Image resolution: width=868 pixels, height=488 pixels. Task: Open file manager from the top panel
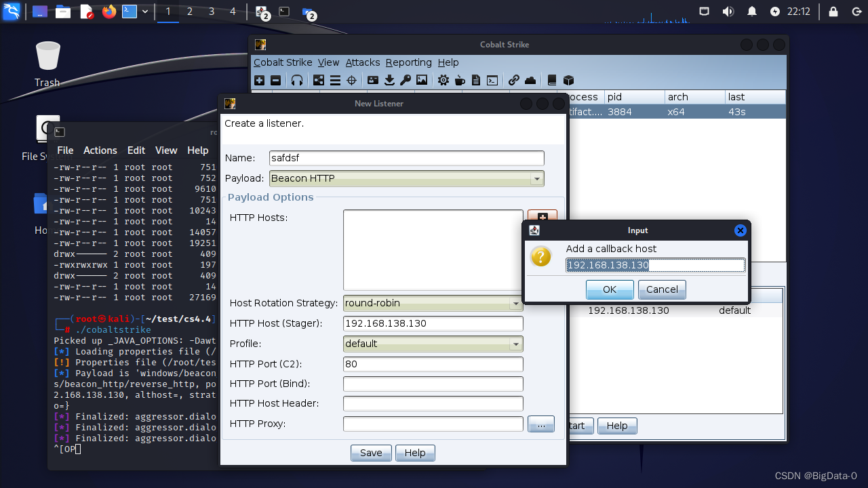(63, 12)
